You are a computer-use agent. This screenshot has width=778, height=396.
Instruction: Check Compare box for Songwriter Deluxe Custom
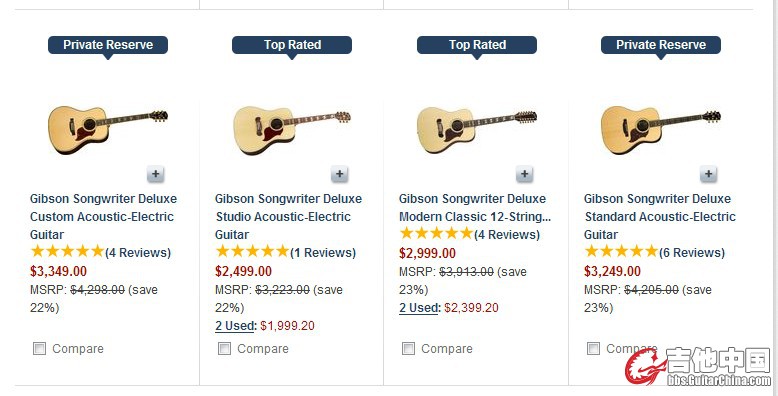tap(39, 349)
